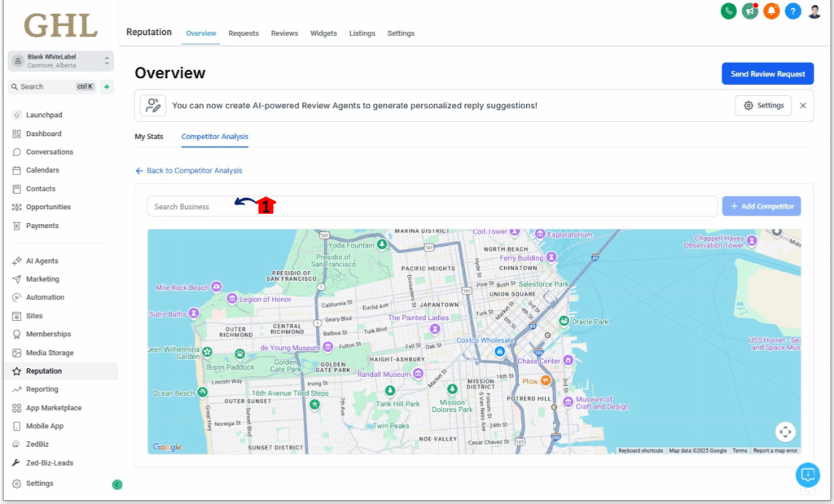834x504 pixels.
Task: Open Opportunities in the sidebar
Action: pyautogui.click(x=48, y=207)
